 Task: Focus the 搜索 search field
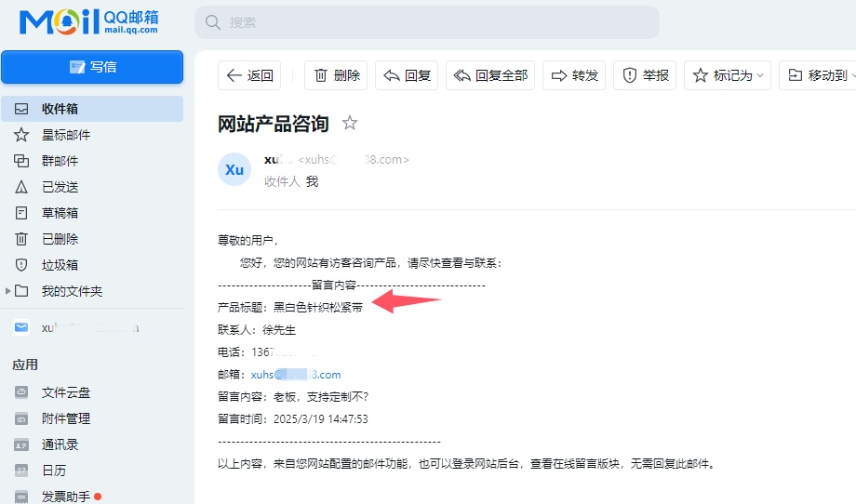(x=427, y=22)
